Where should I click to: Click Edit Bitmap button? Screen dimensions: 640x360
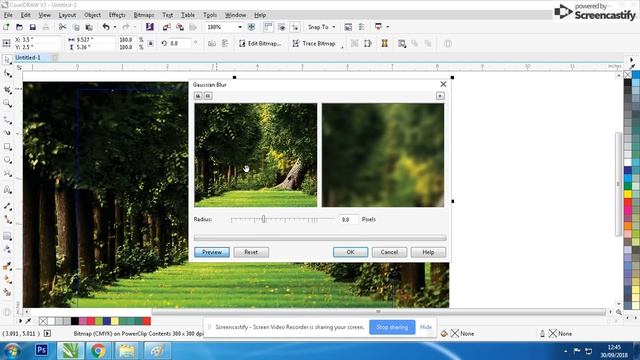click(260, 43)
